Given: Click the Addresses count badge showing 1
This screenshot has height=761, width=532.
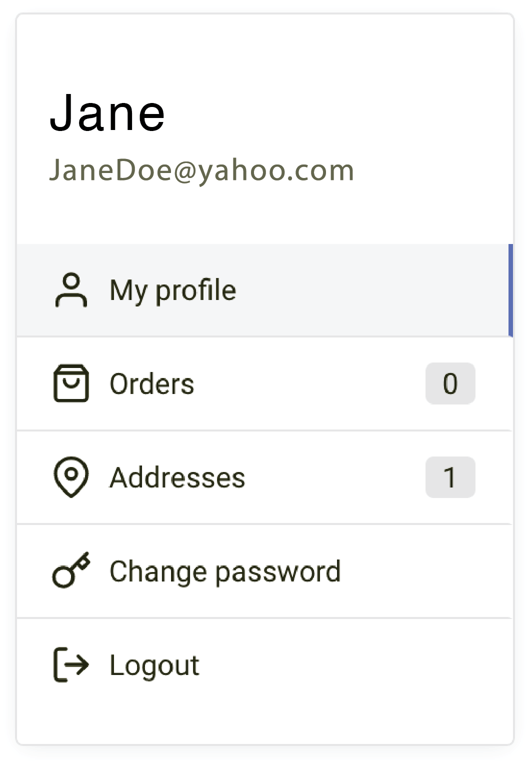Looking at the screenshot, I should [x=450, y=477].
